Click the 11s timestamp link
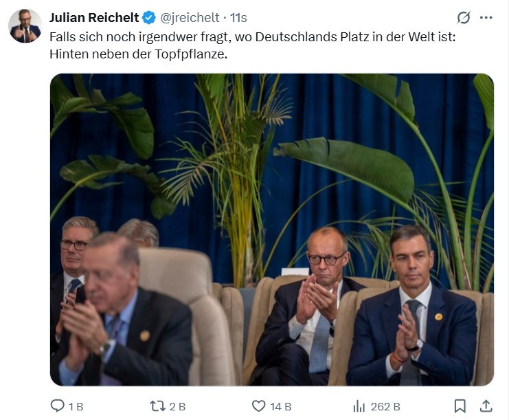This screenshot has width=509, height=420. click(238, 18)
